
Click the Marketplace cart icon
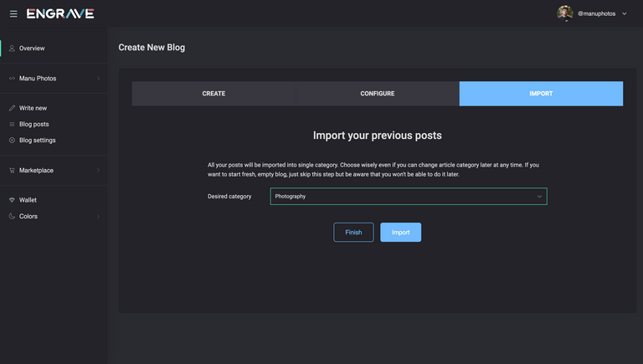point(12,170)
